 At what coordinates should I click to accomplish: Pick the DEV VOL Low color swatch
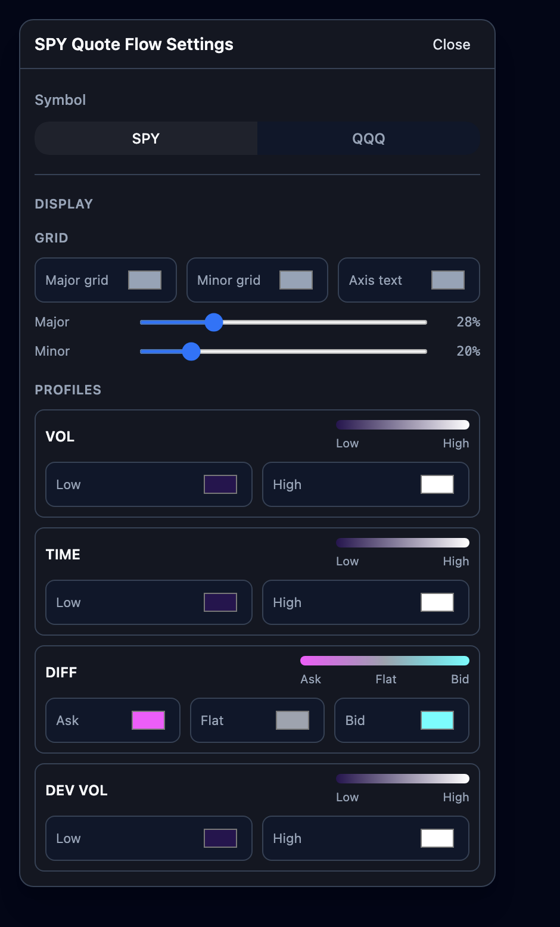coord(220,838)
